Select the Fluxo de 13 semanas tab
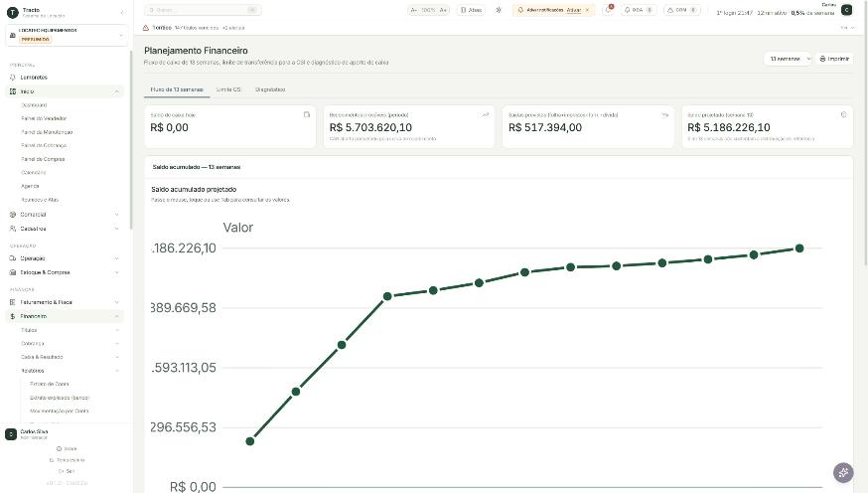The image size is (868, 493). 177,89
